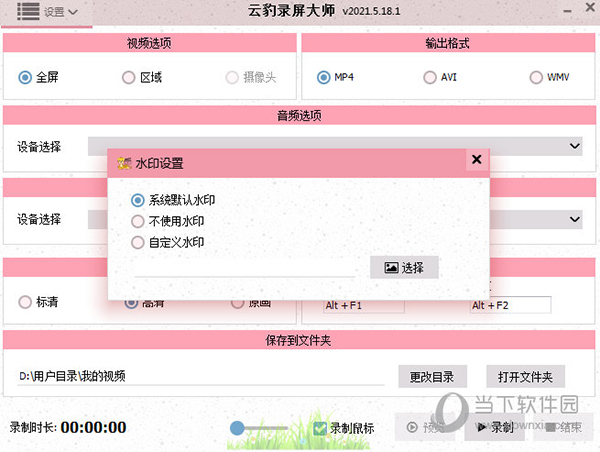This screenshot has height=452, width=600.
Task: Click the 保存到文件夹 section header
Action: 299,340
